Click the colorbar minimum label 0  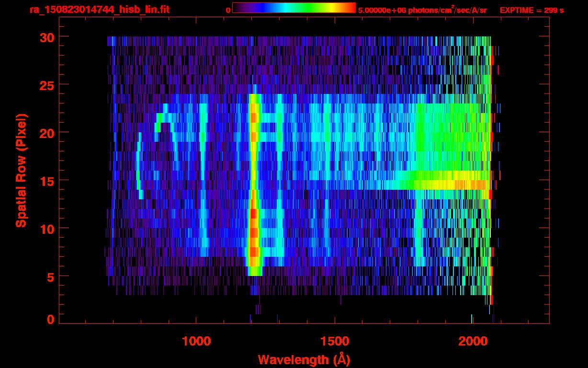(228, 10)
